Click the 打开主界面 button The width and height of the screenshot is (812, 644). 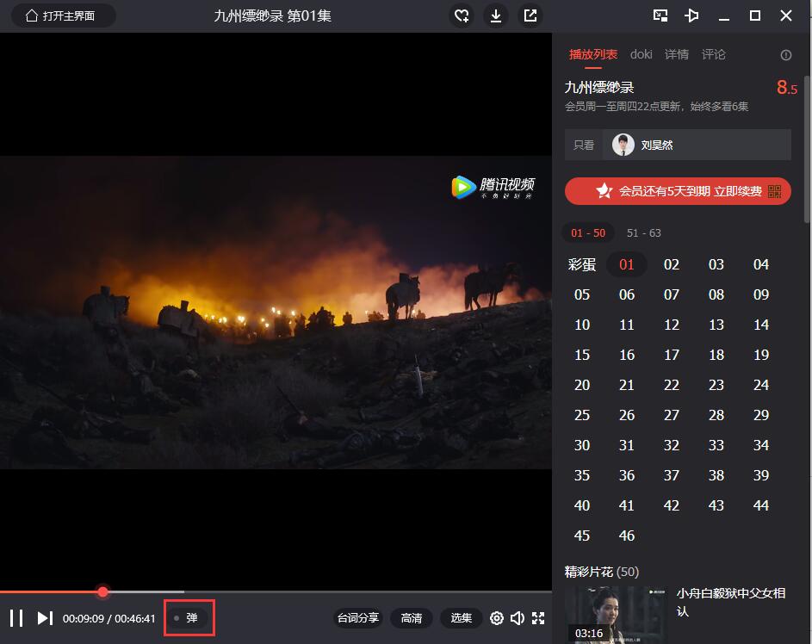point(63,15)
